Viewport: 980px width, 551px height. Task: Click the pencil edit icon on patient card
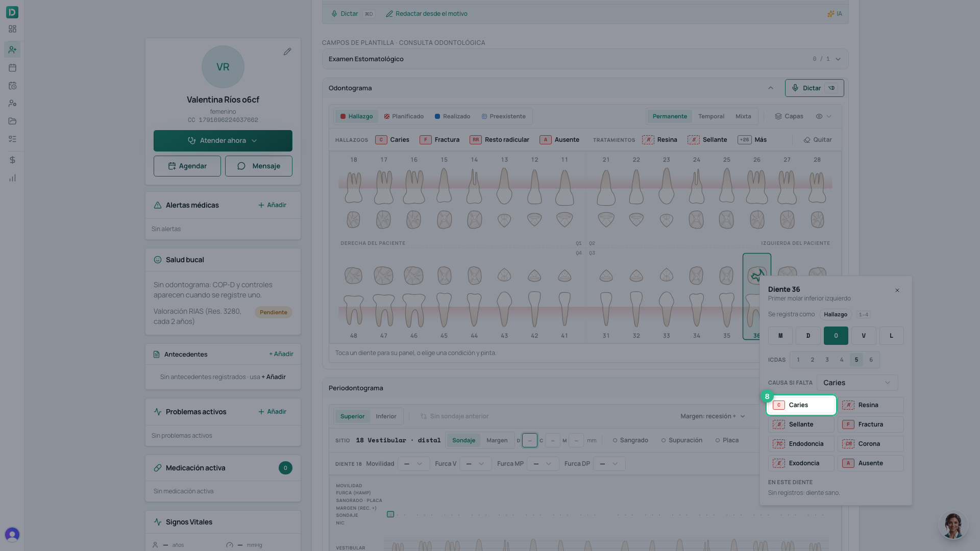(287, 52)
